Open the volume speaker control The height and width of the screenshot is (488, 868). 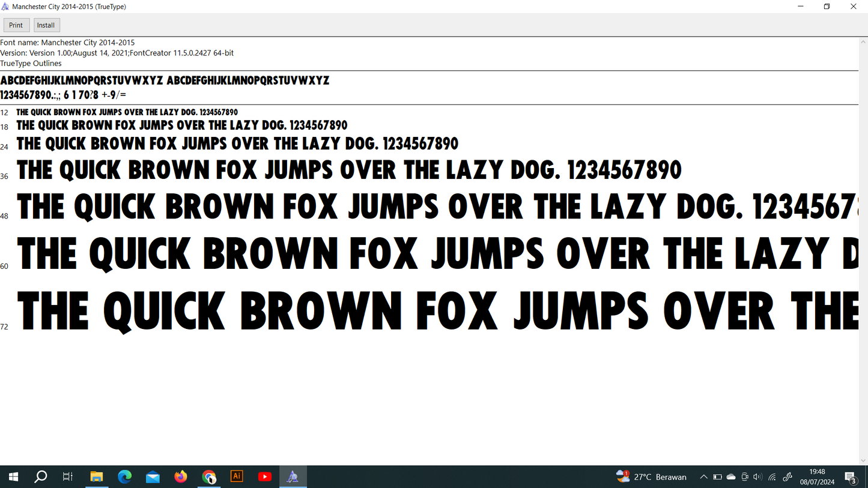757,477
